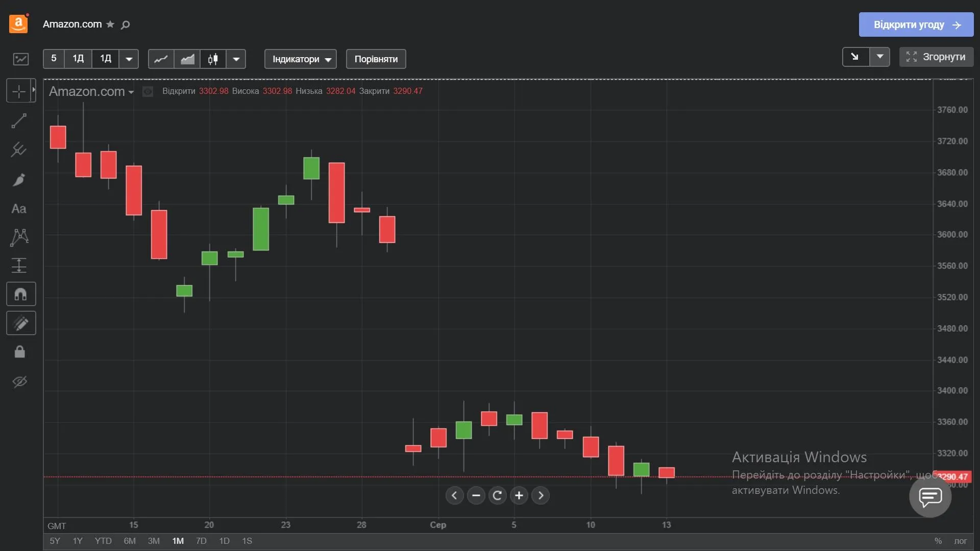Select the trend line drawing tool
The image size is (980, 551).
[x=19, y=121]
